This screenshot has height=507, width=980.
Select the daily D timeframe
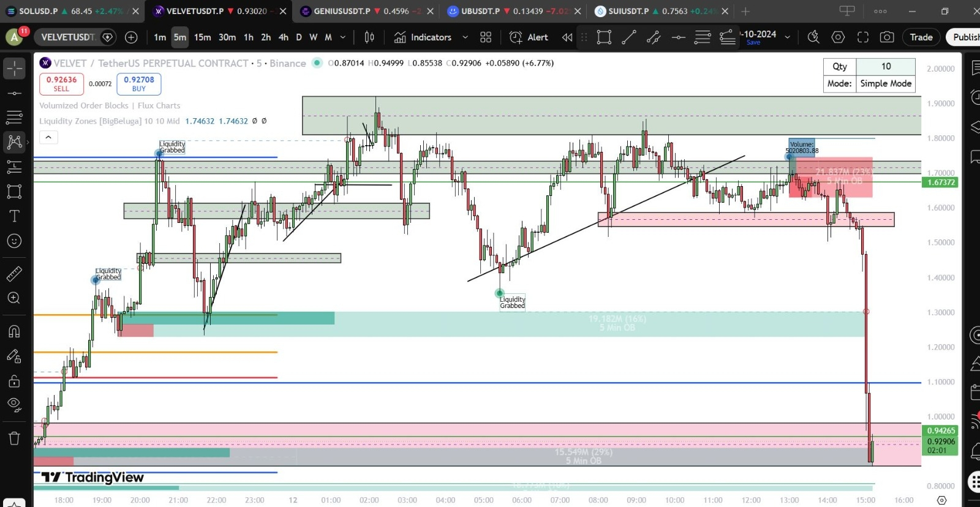click(x=299, y=37)
